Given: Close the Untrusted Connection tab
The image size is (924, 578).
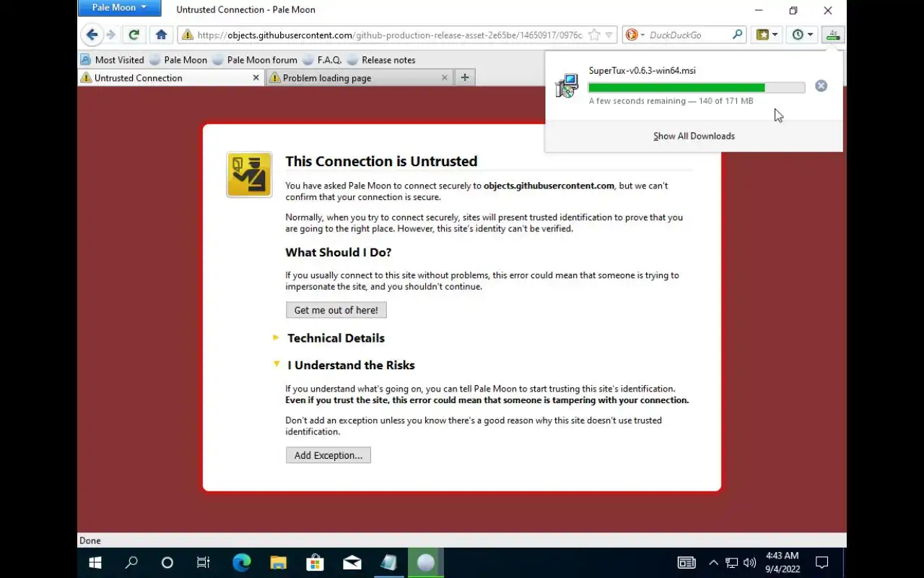Looking at the screenshot, I should pos(256,78).
